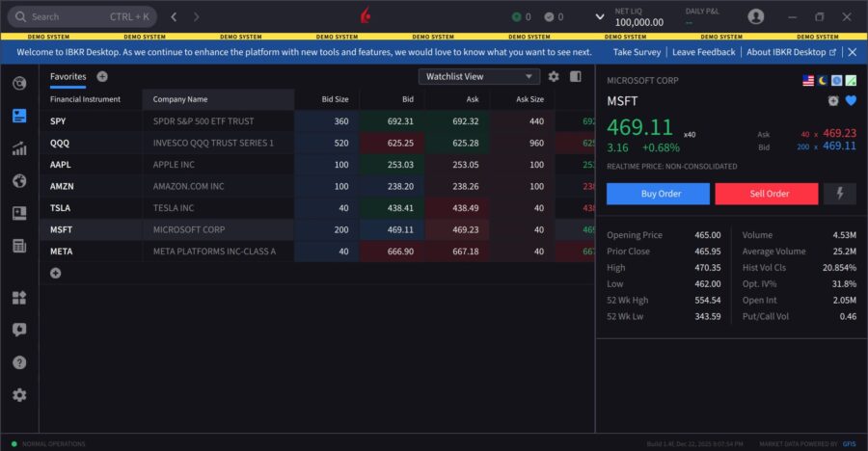
Task: Open the bar chart trending icon in sidebar
Action: point(19,148)
